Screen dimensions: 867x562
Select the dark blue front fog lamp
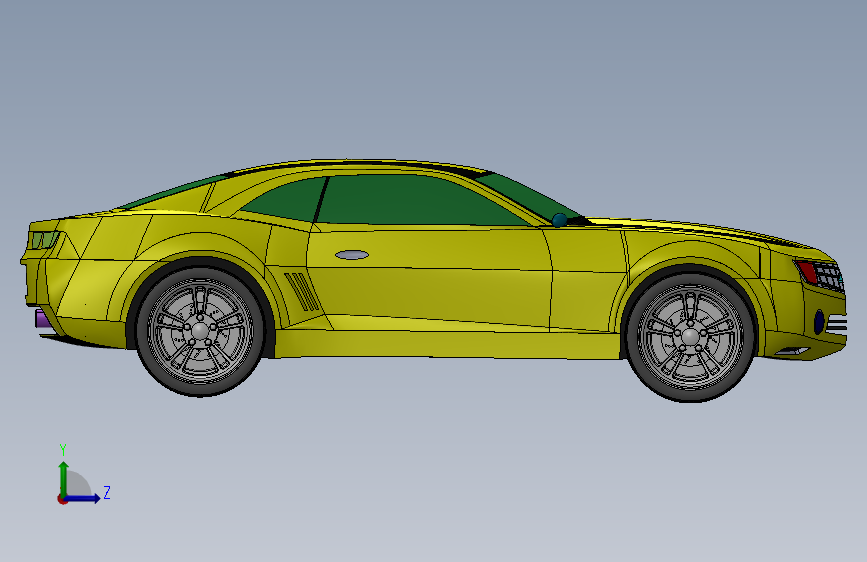click(x=819, y=322)
